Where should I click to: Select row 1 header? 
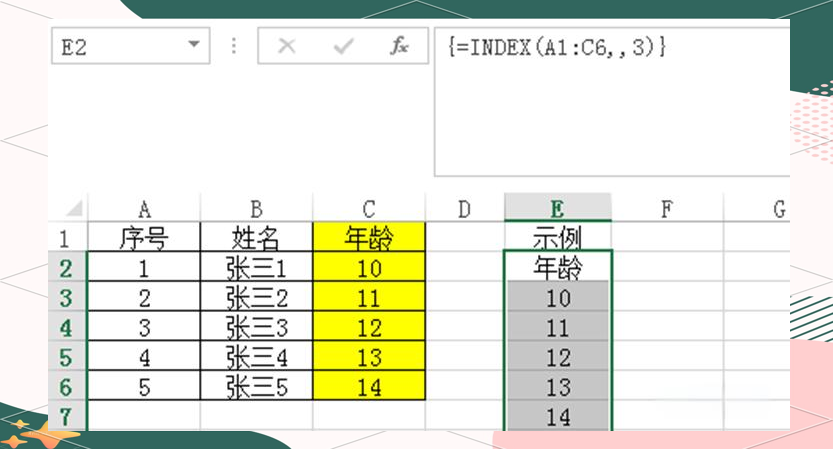click(x=67, y=238)
